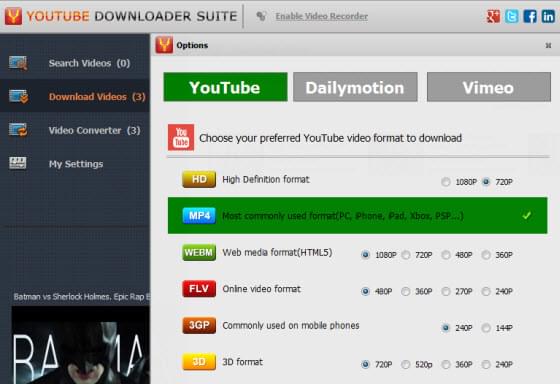
Task: Switch to the Dailymotion tab
Action: tap(355, 87)
